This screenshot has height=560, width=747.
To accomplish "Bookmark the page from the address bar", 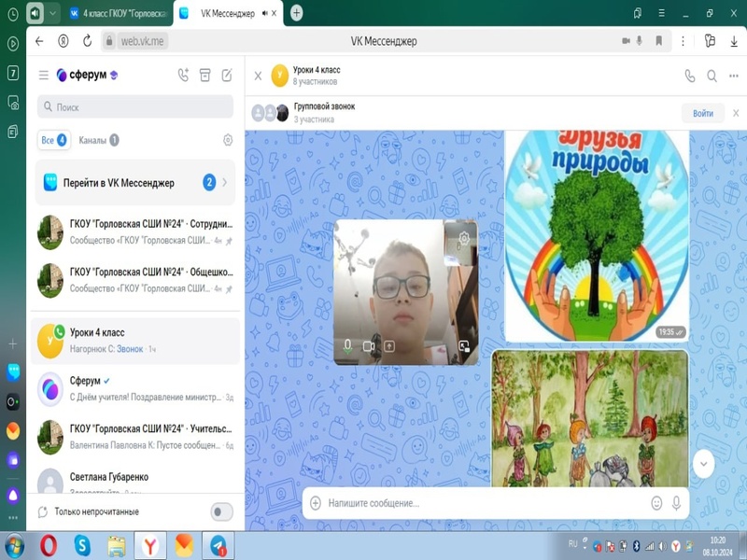I will click(x=659, y=41).
